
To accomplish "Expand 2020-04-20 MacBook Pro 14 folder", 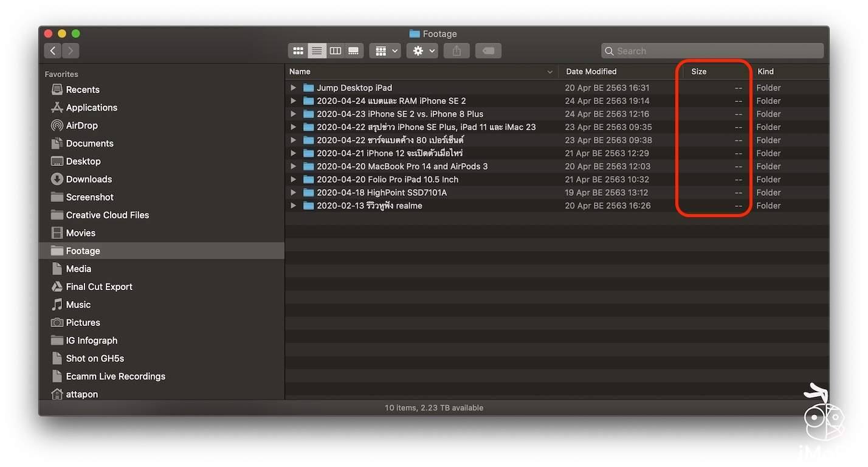I will (x=294, y=167).
